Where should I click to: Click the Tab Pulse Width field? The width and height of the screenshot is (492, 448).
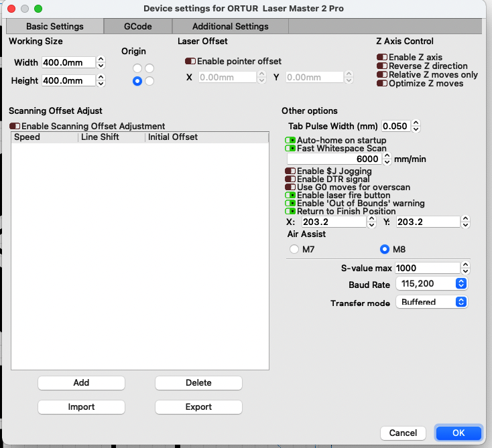click(x=395, y=126)
